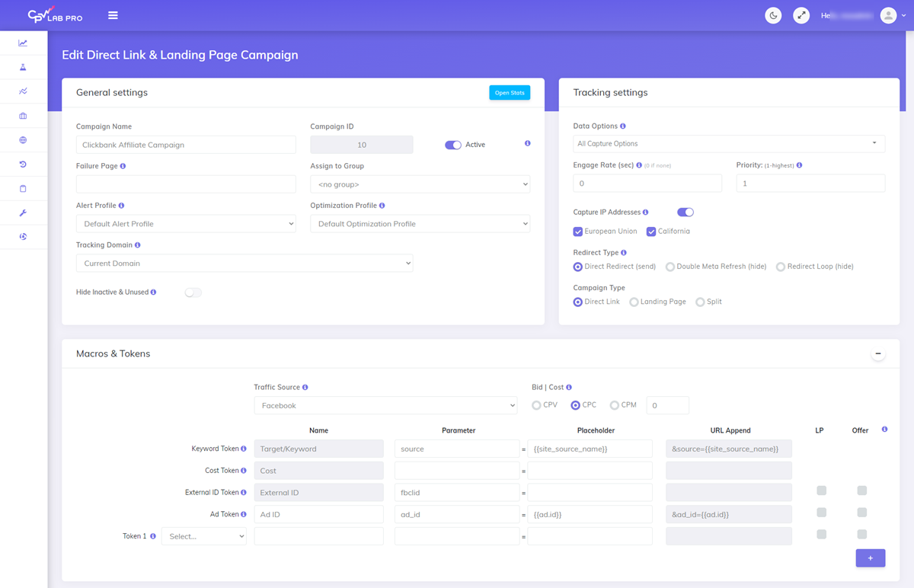Enable Hide Inactive & Unused switch
Screen dimensions: 914x588
click(x=193, y=292)
